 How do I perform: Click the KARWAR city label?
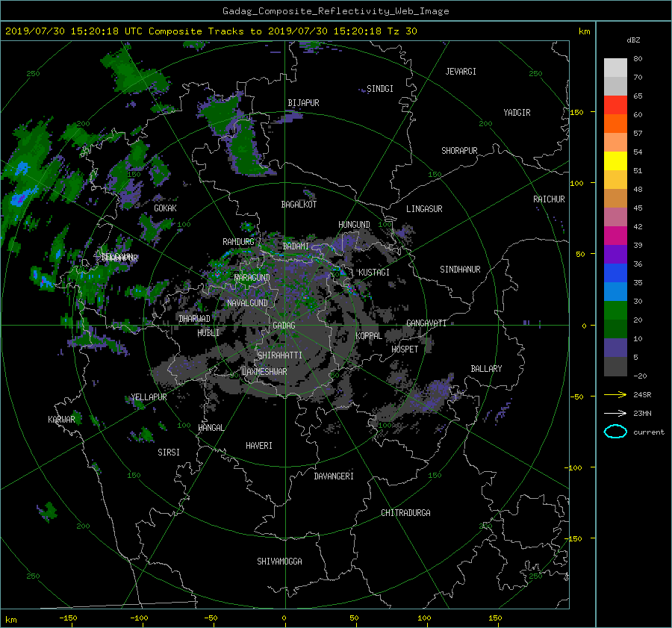point(61,420)
